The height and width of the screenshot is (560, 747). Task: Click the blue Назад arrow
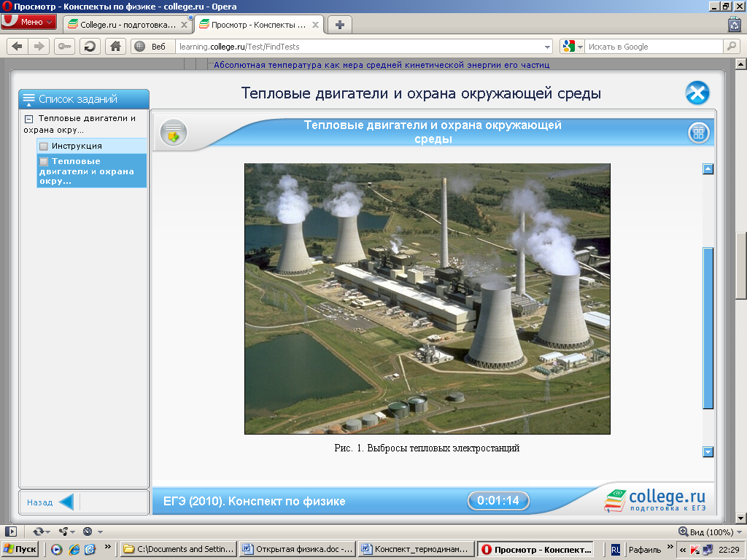click(66, 502)
